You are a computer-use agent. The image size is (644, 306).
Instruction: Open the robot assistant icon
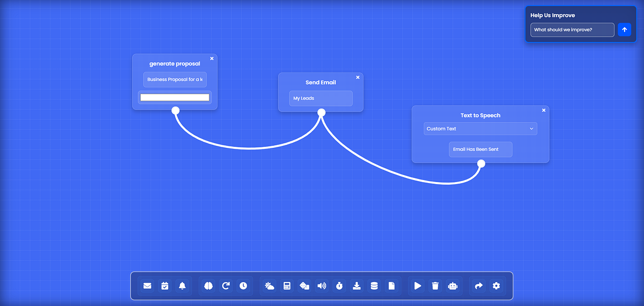[x=452, y=286]
